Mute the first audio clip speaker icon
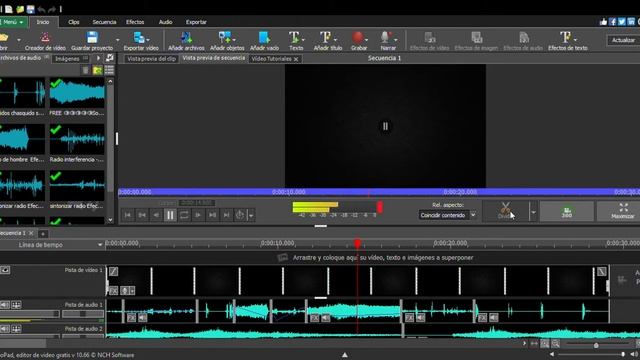 [142, 318]
